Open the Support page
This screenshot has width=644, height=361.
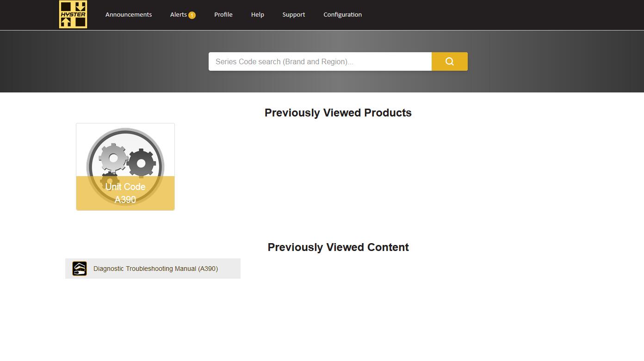point(294,15)
